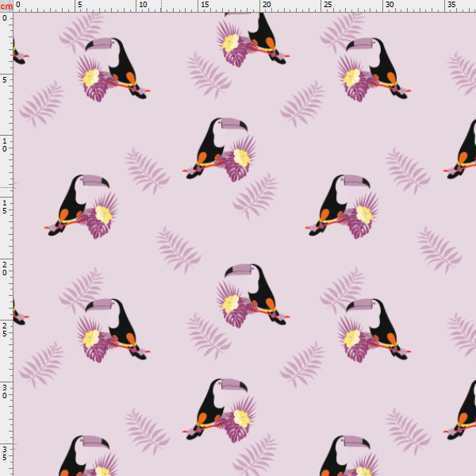Click the 25 label on vertical ruler
This screenshot has height=476, width=476.
coord(5,330)
